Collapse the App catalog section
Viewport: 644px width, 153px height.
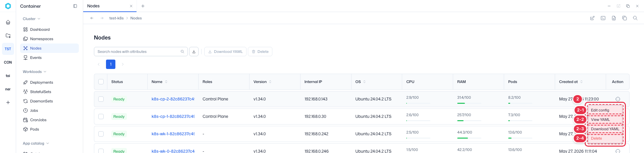point(36,143)
